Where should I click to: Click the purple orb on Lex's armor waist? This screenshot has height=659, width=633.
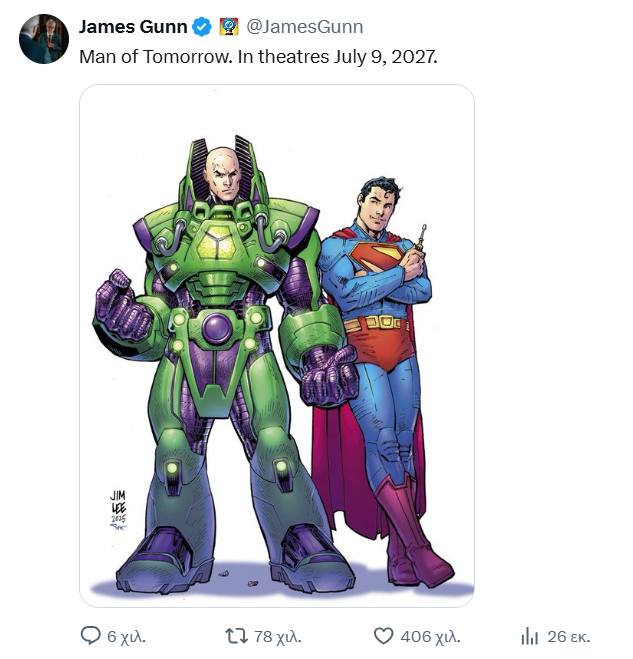coord(218,326)
